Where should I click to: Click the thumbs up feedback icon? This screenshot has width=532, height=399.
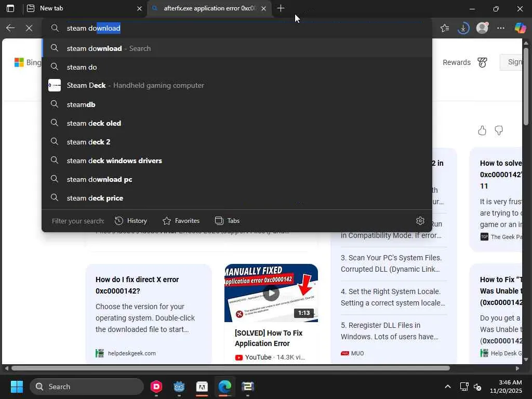(x=482, y=130)
